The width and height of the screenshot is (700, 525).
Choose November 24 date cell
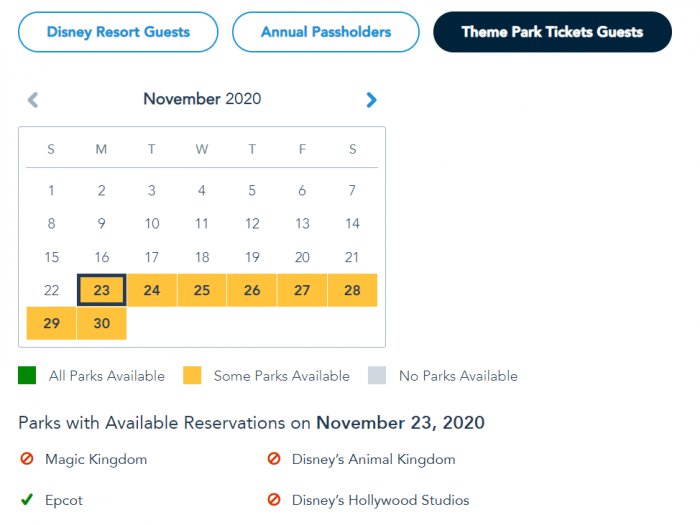click(x=152, y=290)
